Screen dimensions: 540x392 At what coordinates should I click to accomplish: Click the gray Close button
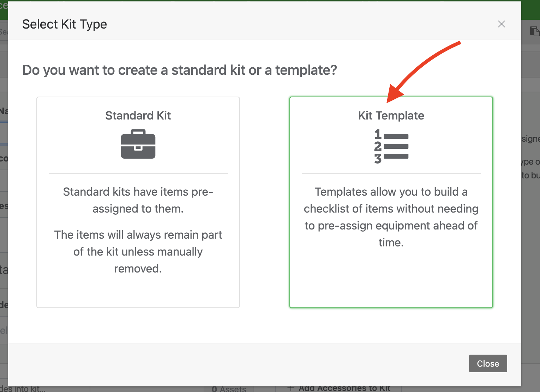pos(488,363)
